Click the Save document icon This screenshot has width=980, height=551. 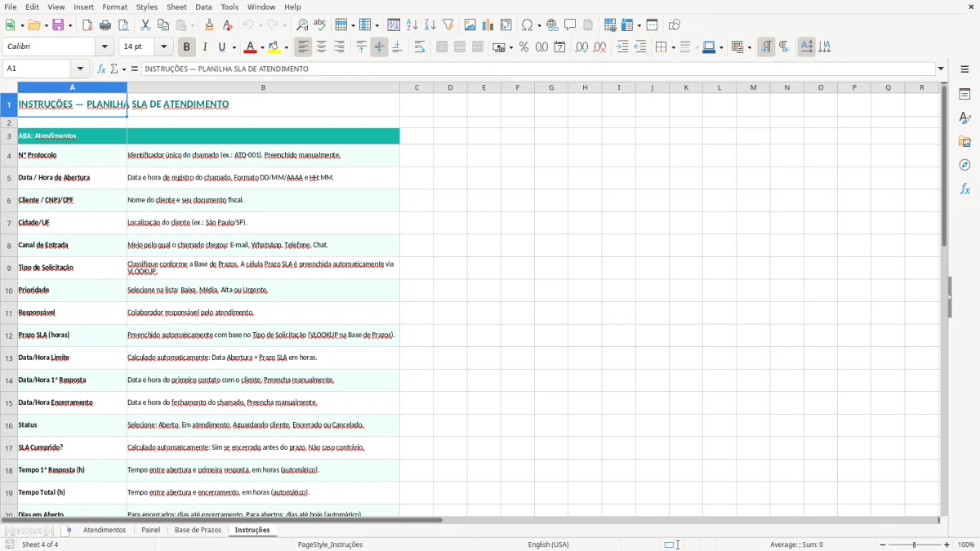point(58,25)
